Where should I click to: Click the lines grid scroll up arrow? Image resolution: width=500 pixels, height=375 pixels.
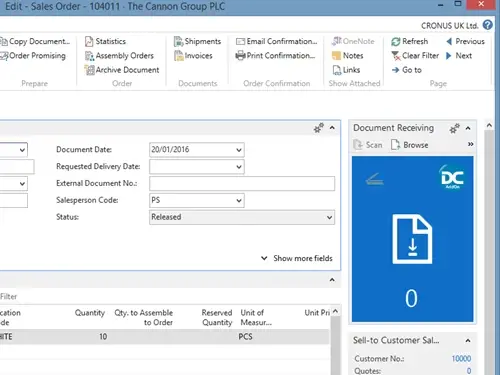[x=335, y=311]
